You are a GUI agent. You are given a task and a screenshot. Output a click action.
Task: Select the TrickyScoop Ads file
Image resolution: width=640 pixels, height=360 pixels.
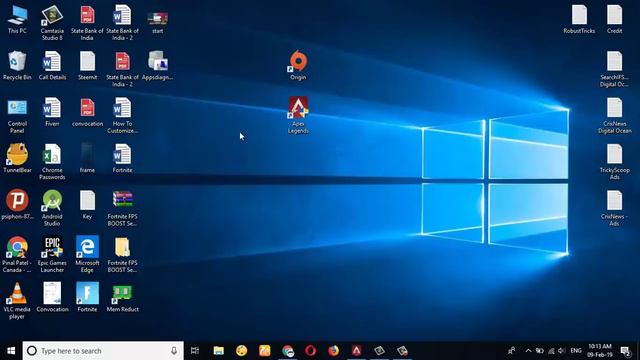[614, 162]
